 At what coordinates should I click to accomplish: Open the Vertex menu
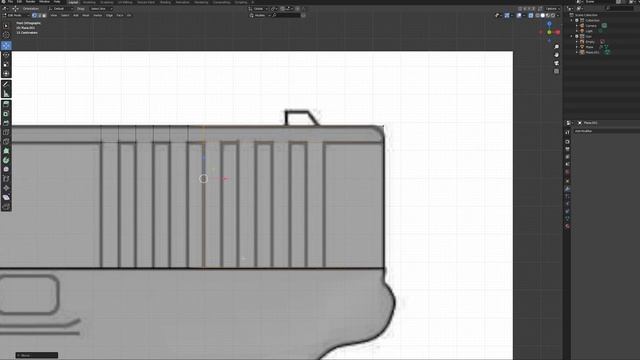[x=98, y=15]
